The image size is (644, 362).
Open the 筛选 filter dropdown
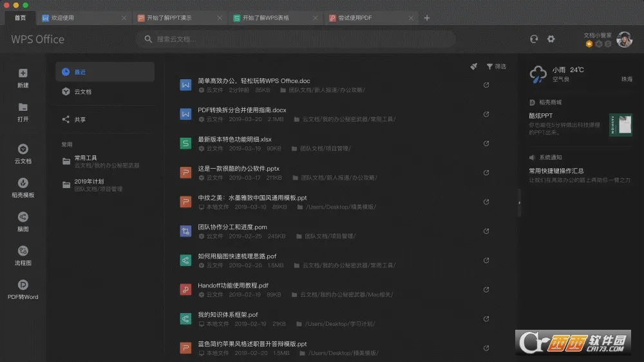[496, 66]
